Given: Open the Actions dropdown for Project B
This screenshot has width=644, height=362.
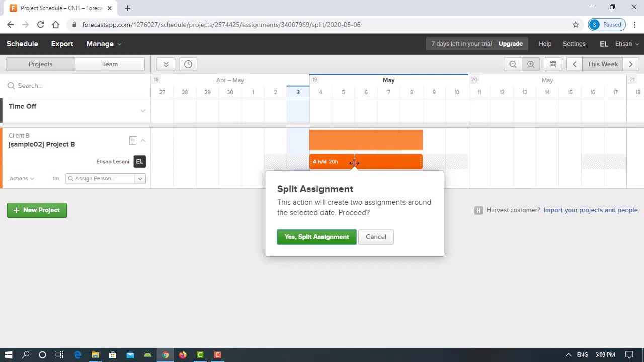Looking at the screenshot, I should point(22,178).
